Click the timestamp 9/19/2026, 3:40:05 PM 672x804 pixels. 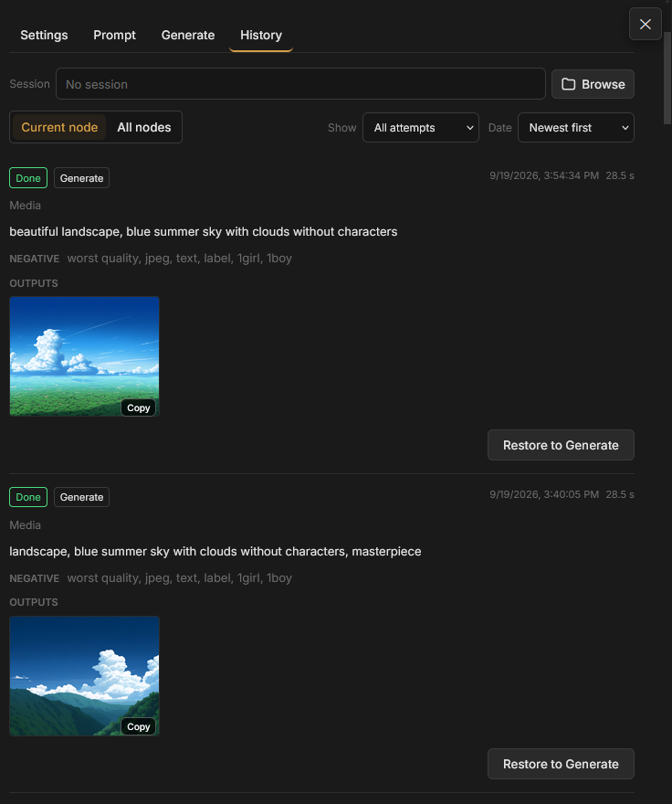pyautogui.click(x=544, y=494)
